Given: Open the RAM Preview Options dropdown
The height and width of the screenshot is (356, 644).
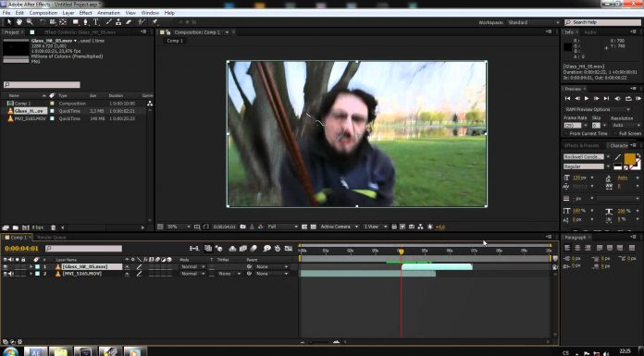Looking at the screenshot, I should 598,110.
